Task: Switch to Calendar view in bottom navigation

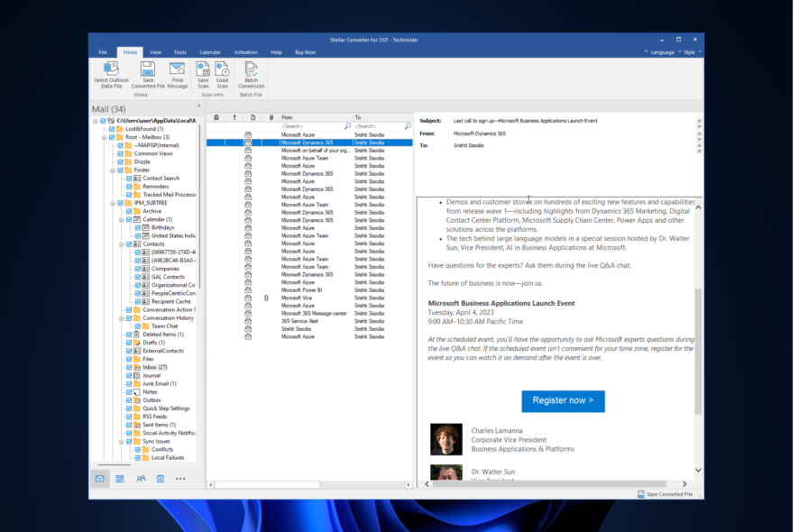Action: tap(120, 479)
